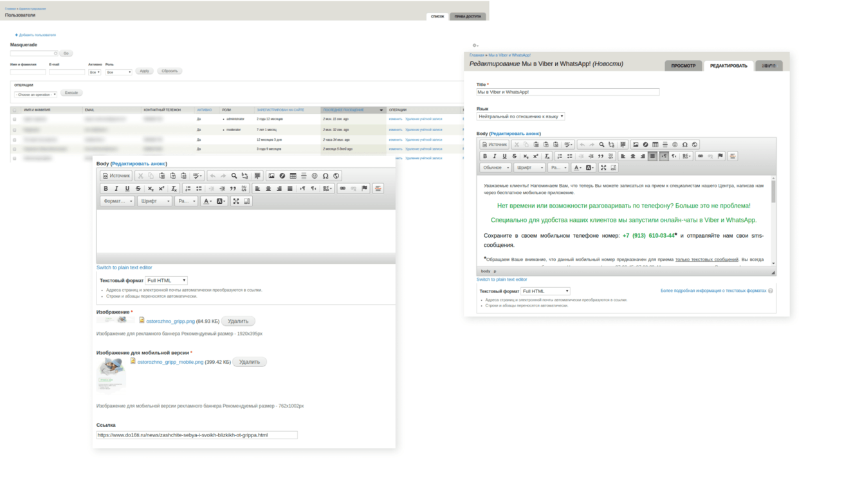Insert a horizontal line in the news editor
862x504 pixels.
(665, 145)
